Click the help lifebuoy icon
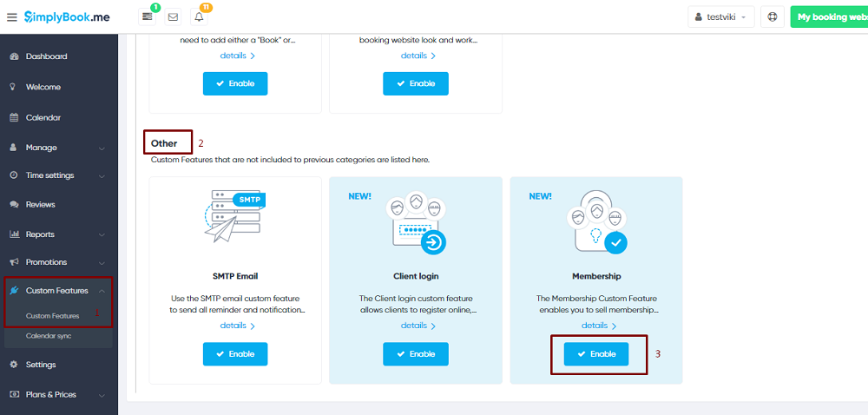868x415 pixels. [772, 16]
